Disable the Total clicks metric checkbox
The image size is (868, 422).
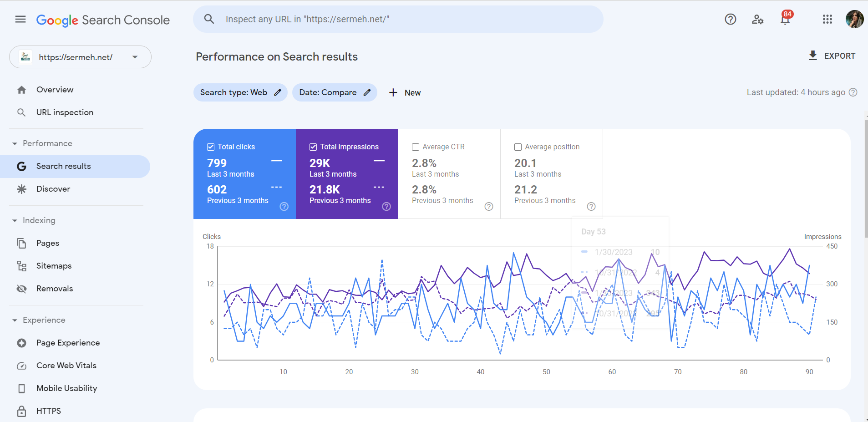(211, 147)
